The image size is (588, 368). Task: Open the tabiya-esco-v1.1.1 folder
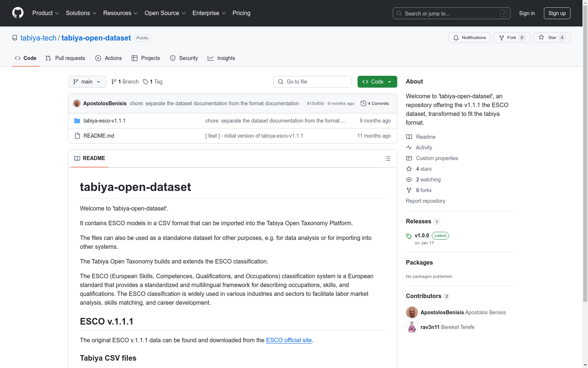[x=104, y=121]
